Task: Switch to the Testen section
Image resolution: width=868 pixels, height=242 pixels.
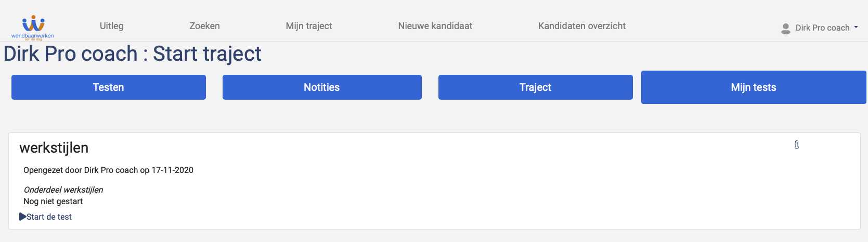Action: coord(109,87)
